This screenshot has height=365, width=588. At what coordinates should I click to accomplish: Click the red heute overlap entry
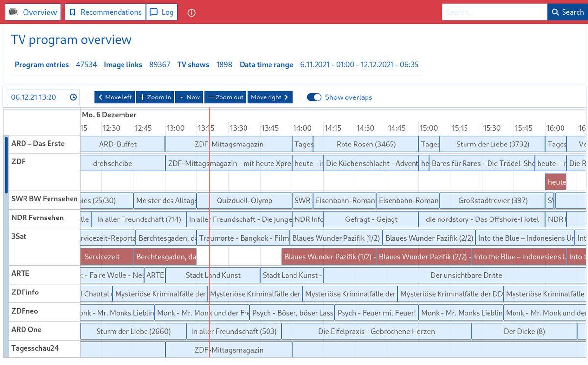coord(556,182)
